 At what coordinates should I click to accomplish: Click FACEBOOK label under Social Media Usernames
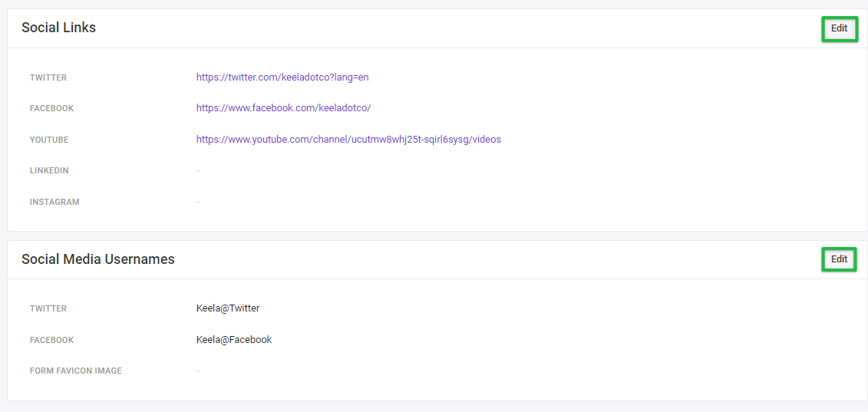[x=51, y=339]
